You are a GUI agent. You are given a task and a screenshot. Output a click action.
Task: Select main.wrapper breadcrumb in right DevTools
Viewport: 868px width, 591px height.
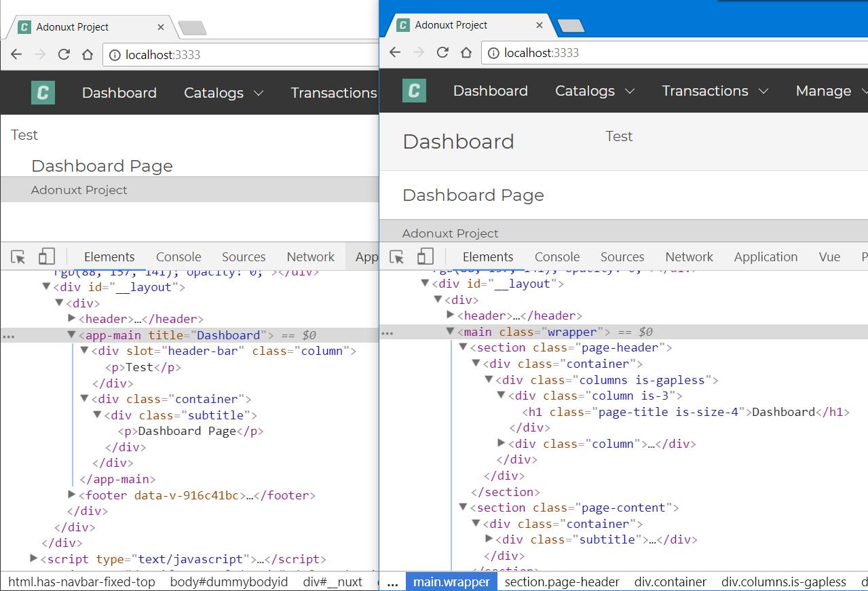tap(451, 582)
